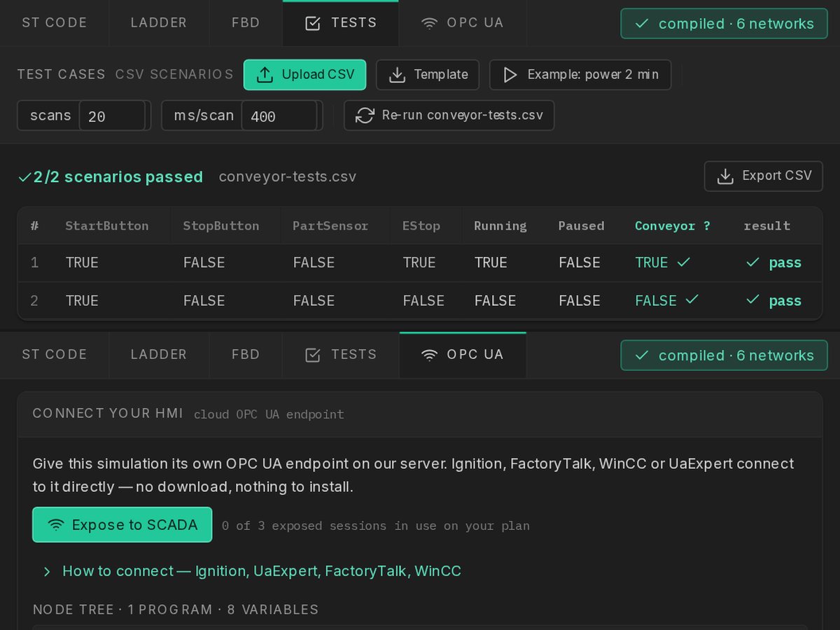840x630 pixels.
Task: Open ST CODE tab in the bar above Connect Your HMI
Action: click(x=55, y=354)
